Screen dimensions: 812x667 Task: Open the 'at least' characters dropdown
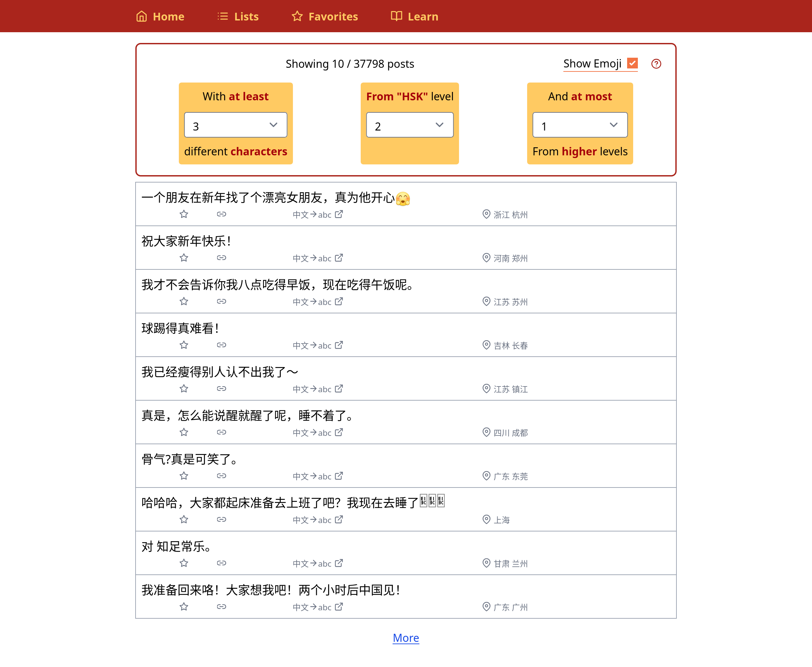(236, 125)
